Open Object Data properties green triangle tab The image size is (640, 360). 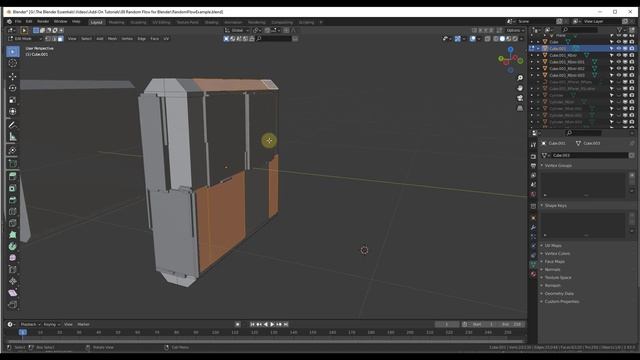[x=533, y=265]
